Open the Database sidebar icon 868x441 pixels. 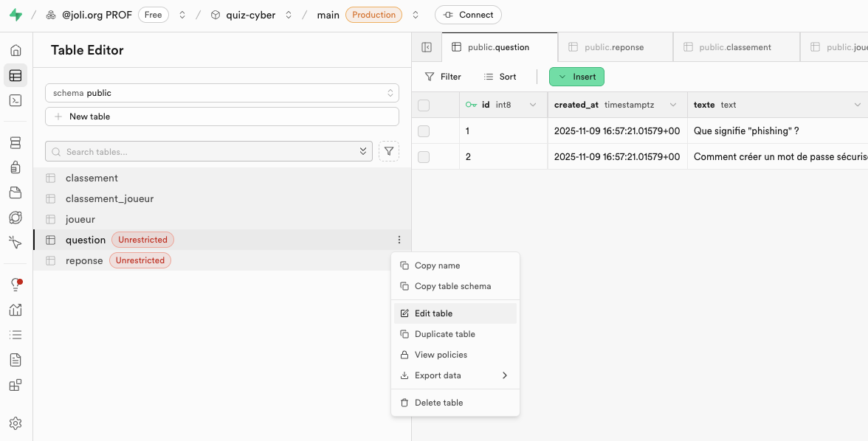pos(15,142)
